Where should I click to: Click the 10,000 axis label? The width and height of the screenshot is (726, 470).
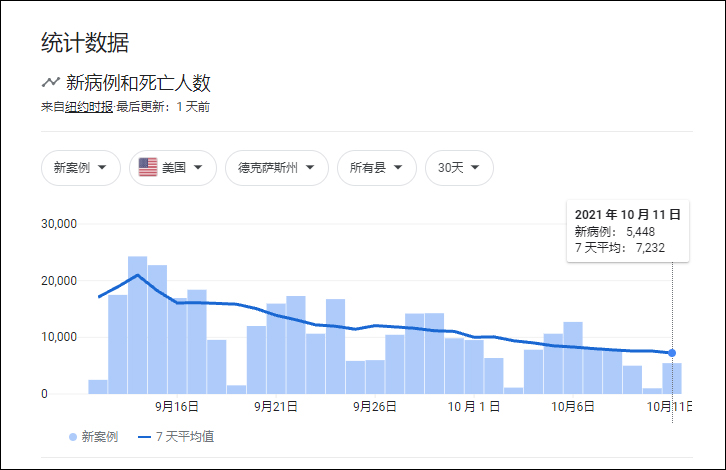pyautogui.click(x=59, y=337)
